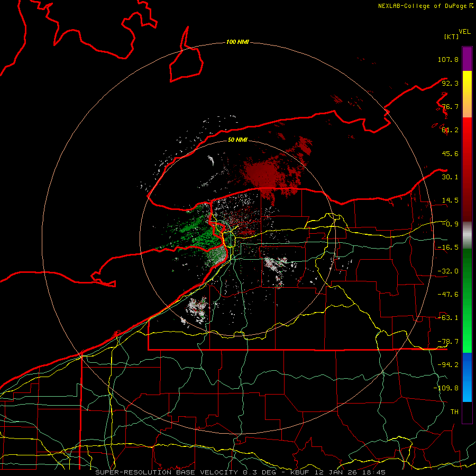
Task: Select the 30.1 scale value
Action: 450,177
